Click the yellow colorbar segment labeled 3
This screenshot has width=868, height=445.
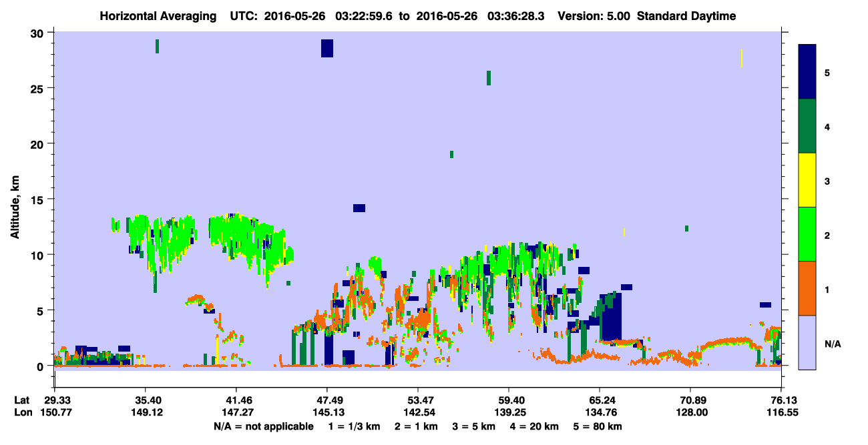click(807, 180)
